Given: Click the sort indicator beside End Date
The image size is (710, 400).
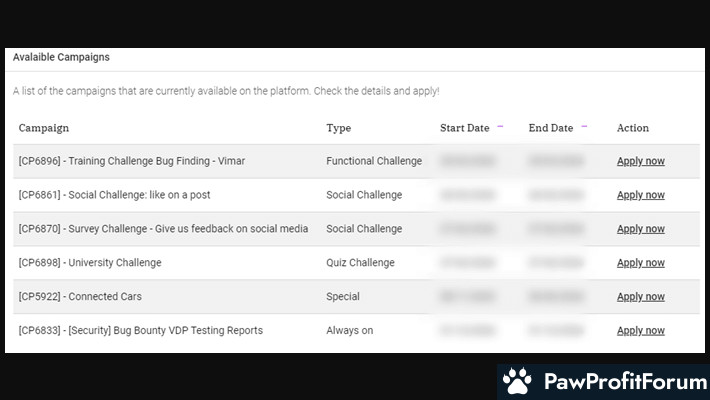Looking at the screenshot, I should [584, 127].
